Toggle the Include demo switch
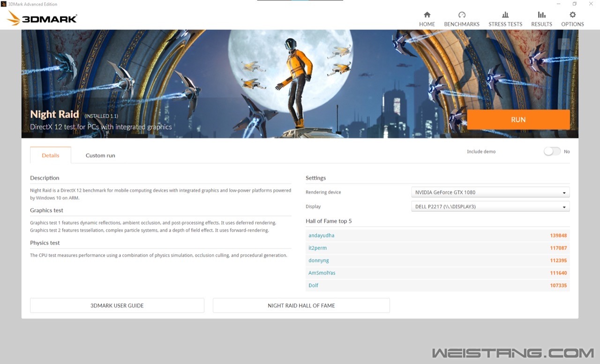 click(x=552, y=151)
